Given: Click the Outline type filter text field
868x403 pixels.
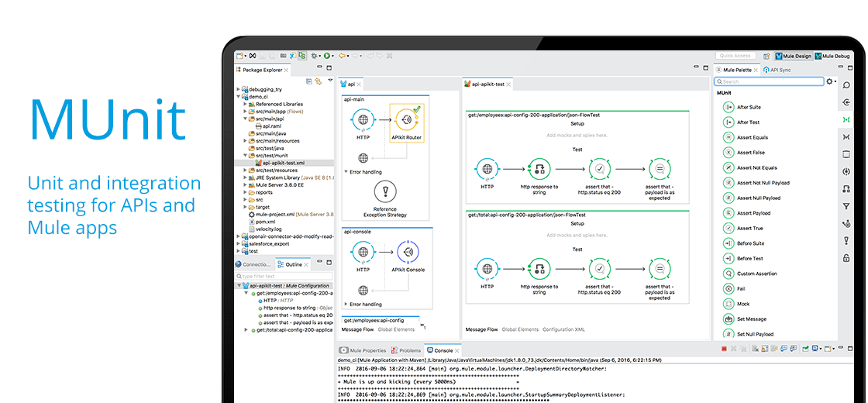Looking at the screenshot, I should click(284, 276).
